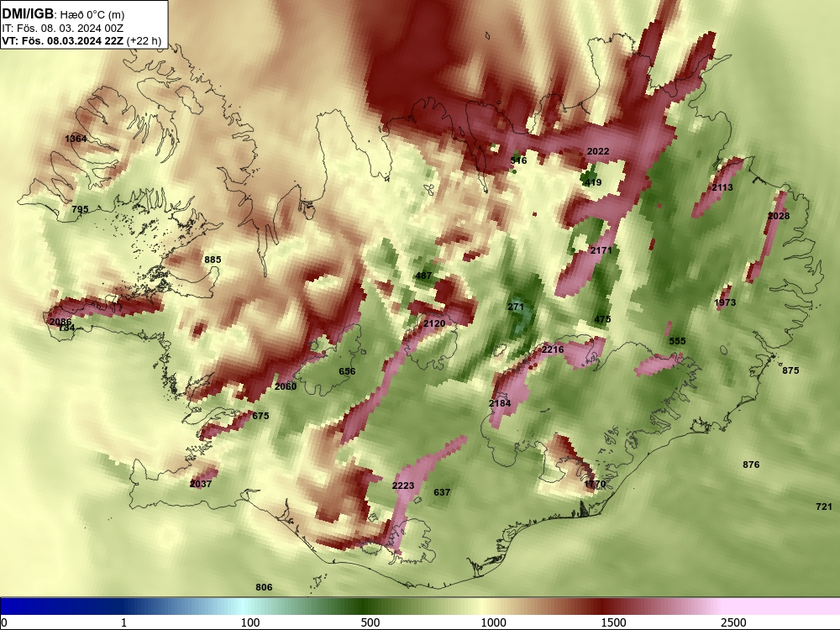840x630 pixels.
Task: Click the 2060 value label
Action: point(286,386)
